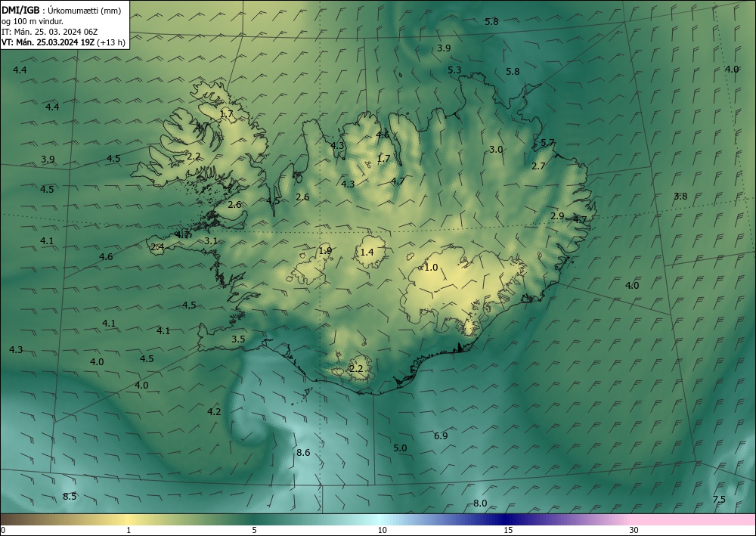756x536 pixels.
Task: Select the 1.4 value on the central glacier
Action: [x=367, y=252]
